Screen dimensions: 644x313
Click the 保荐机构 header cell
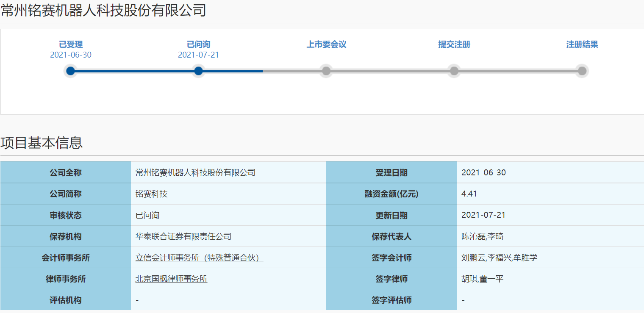[x=66, y=236]
